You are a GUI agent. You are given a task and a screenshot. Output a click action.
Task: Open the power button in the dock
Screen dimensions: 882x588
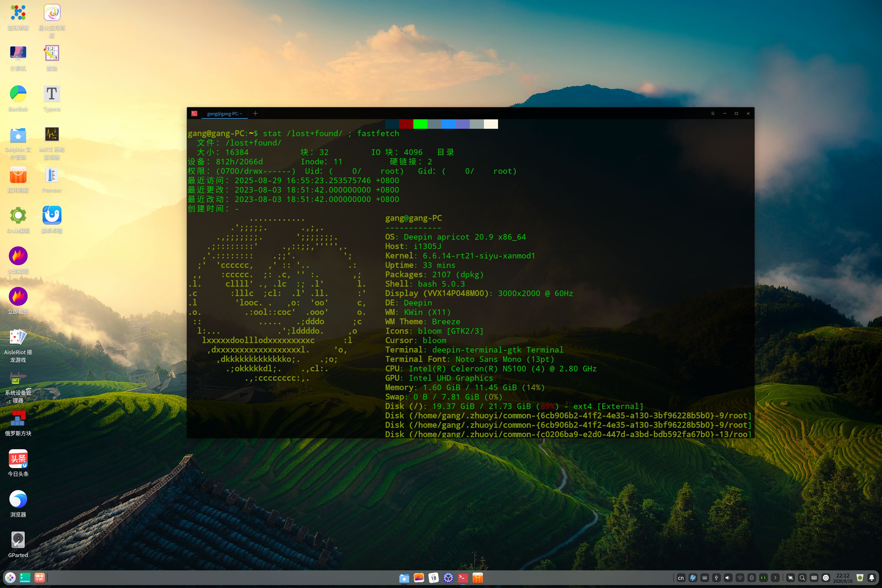pyautogui.click(x=825, y=578)
